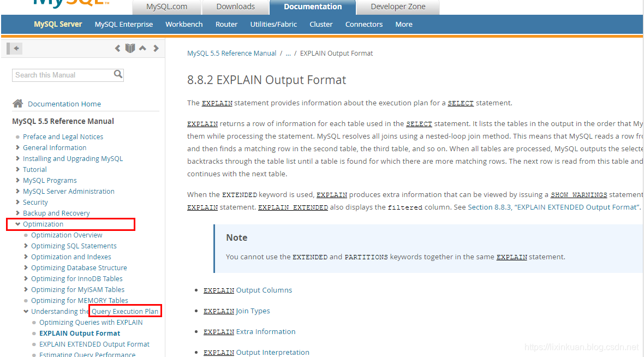Select MySQL Server in navigation bar
Screen dimensions: 644x357
58,24
